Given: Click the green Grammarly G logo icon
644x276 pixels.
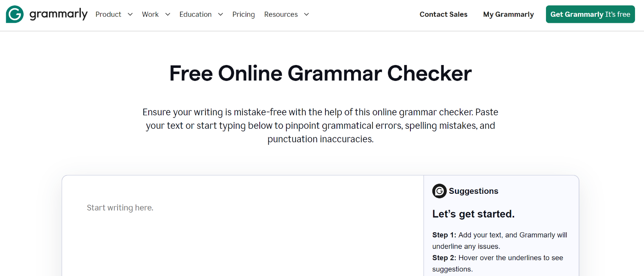Looking at the screenshot, I should pos(15,14).
